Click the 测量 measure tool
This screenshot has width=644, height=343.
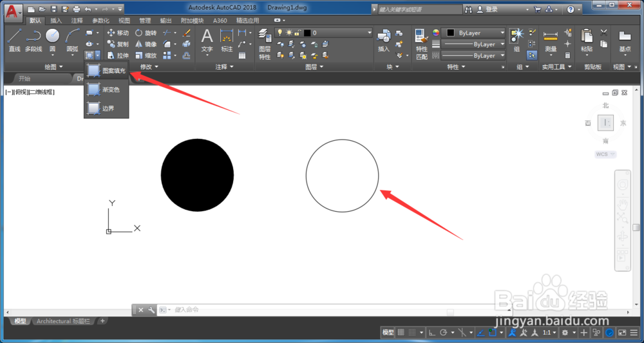point(551,41)
